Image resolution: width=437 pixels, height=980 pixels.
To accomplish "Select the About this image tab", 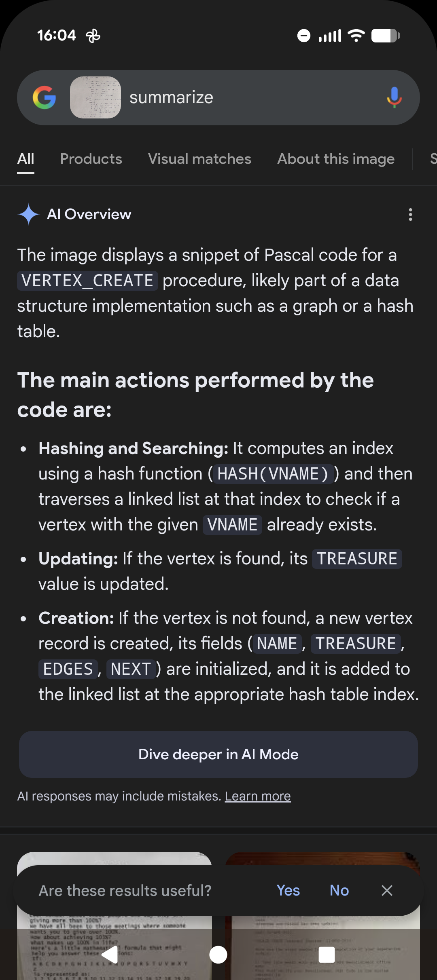I will (x=335, y=159).
